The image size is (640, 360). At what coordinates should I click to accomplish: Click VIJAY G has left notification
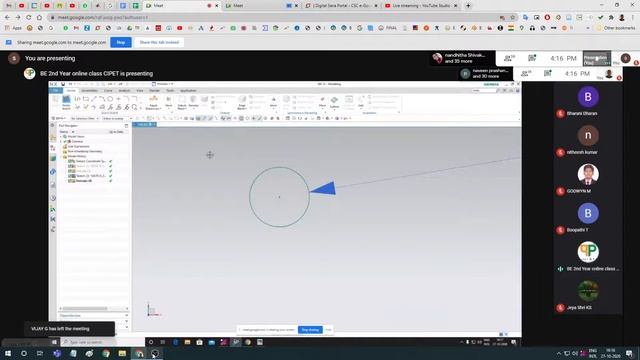69,329
